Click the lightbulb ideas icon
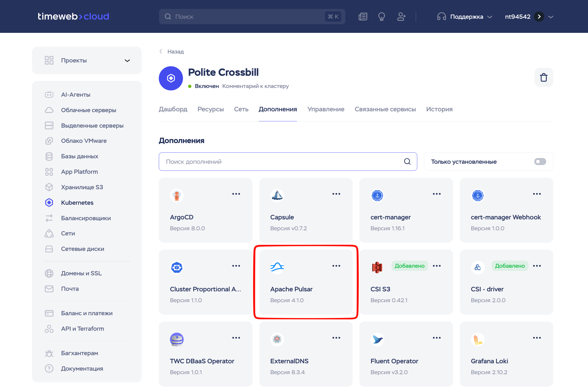588x391 pixels. click(x=381, y=17)
